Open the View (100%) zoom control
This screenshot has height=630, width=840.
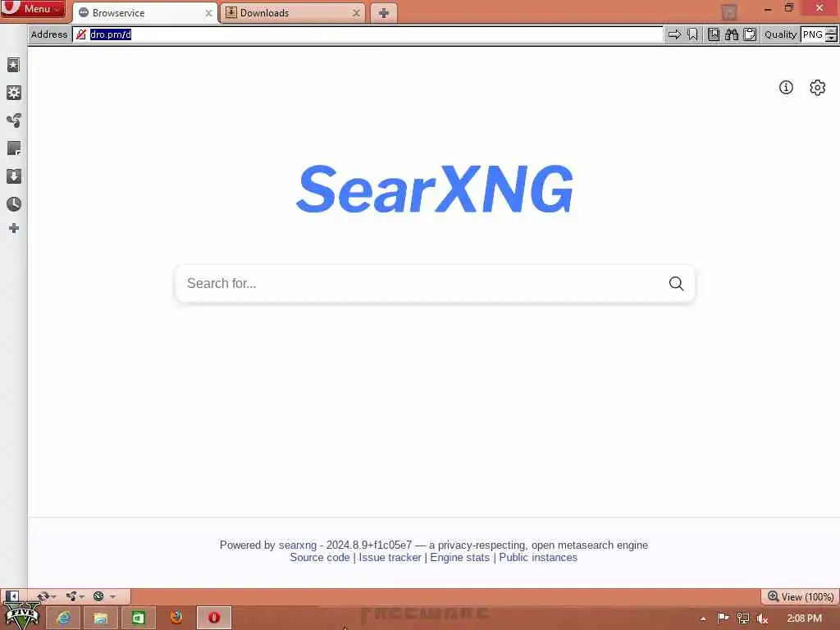(x=801, y=597)
